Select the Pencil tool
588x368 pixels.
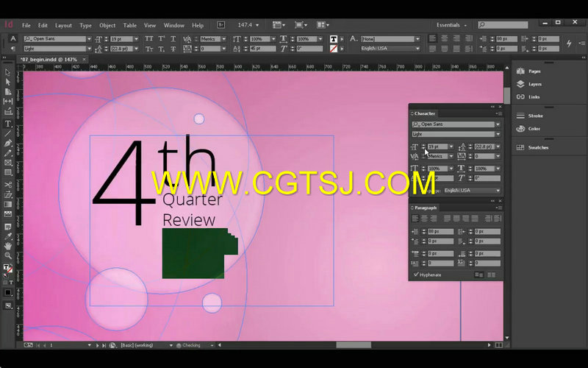click(8, 153)
